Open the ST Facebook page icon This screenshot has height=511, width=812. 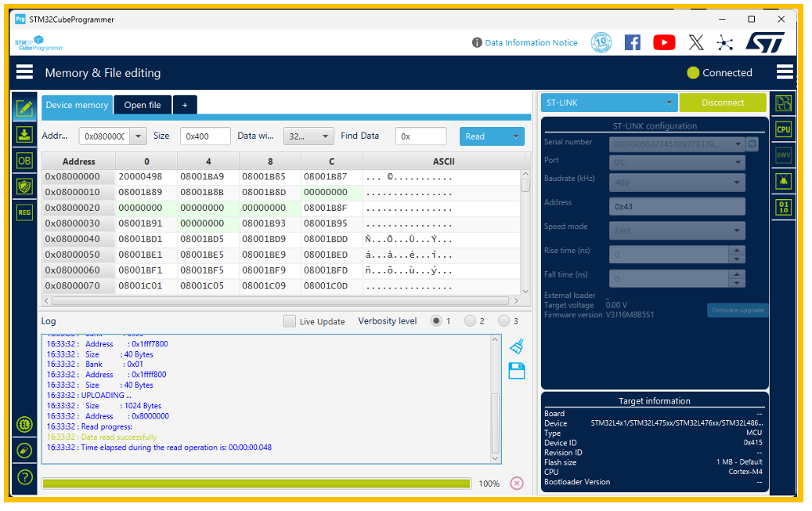[x=633, y=42]
